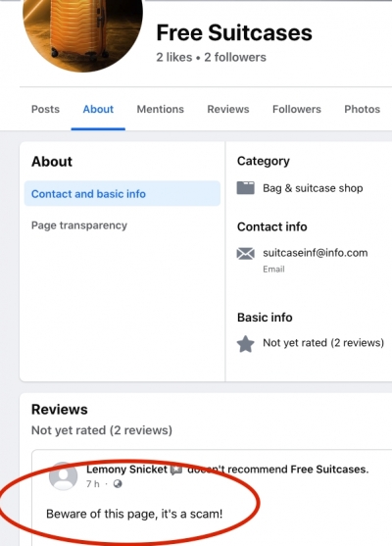The image size is (392, 546).
Task: Click the star rating icon
Action: pos(245,344)
